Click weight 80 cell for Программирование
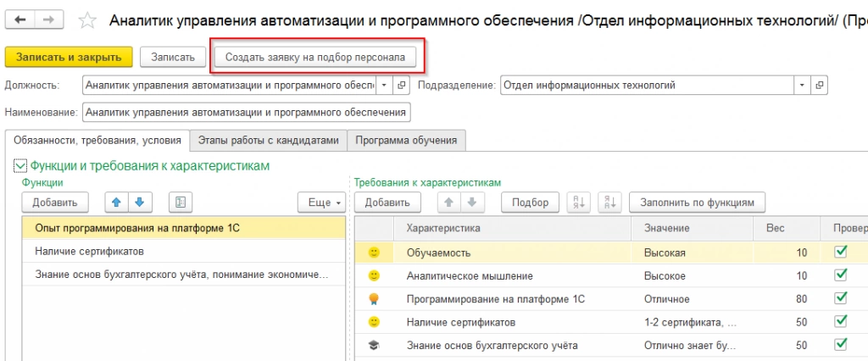868x361 pixels. point(787,299)
